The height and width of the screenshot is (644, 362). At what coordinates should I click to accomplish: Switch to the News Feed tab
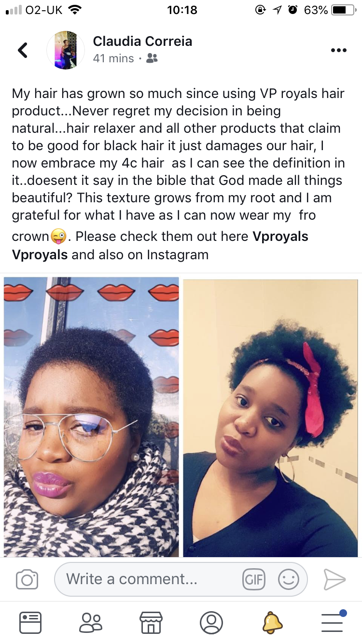(30, 623)
